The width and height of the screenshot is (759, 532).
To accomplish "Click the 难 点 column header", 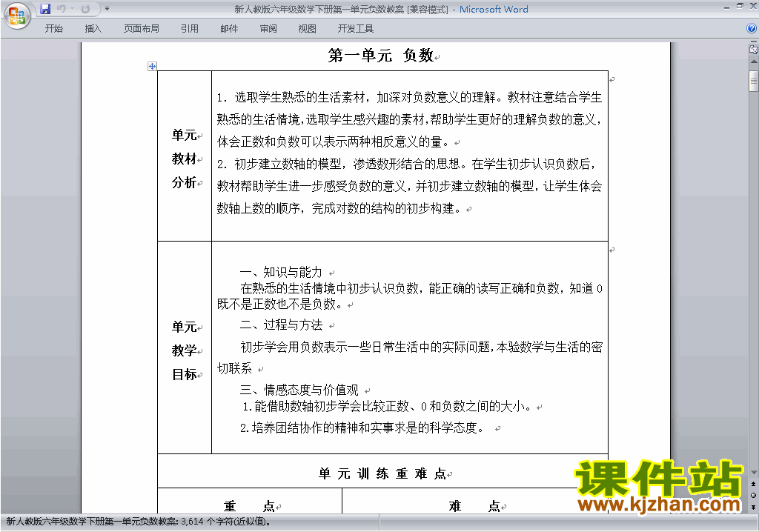I will [474, 506].
